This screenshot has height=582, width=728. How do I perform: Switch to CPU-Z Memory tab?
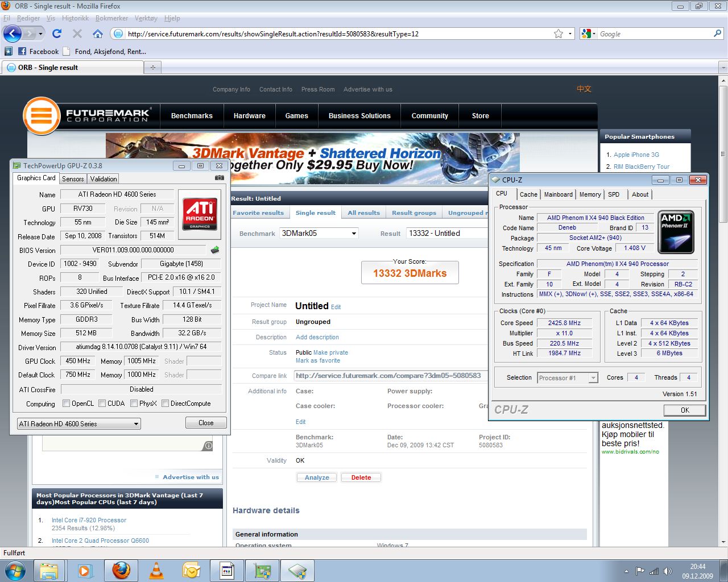[x=590, y=194]
